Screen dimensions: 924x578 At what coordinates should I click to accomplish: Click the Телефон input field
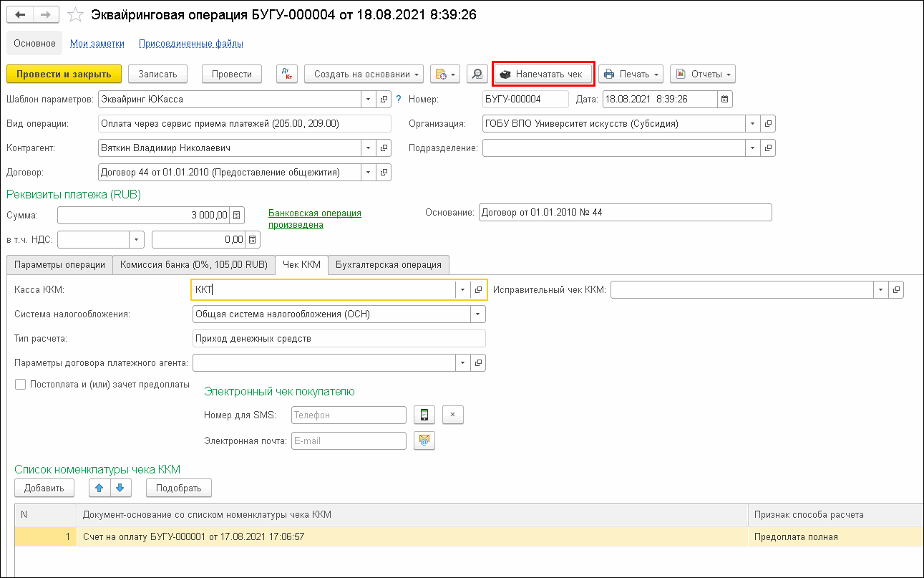pyautogui.click(x=349, y=415)
